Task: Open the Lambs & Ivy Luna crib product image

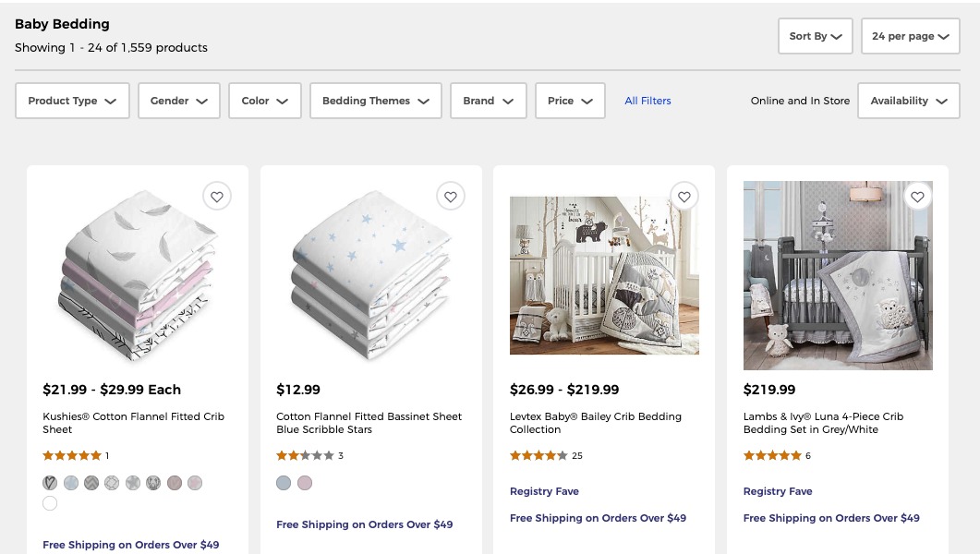Action: [x=838, y=275]
